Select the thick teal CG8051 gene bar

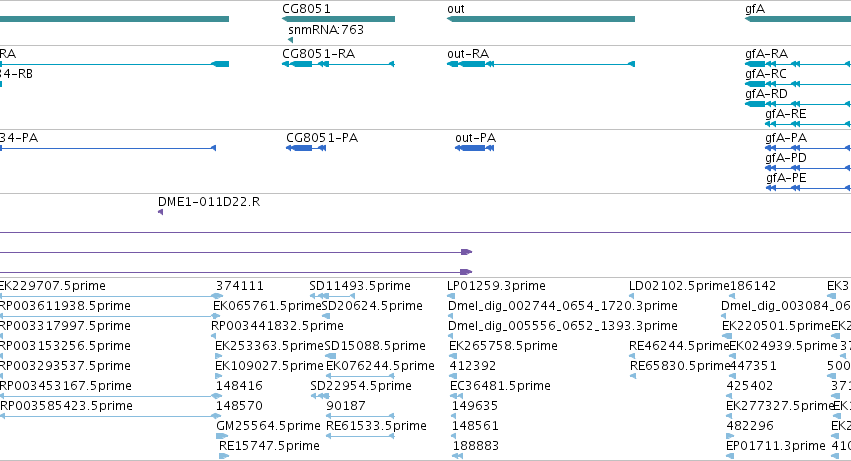pyautogui.click(x=338, y=19)
